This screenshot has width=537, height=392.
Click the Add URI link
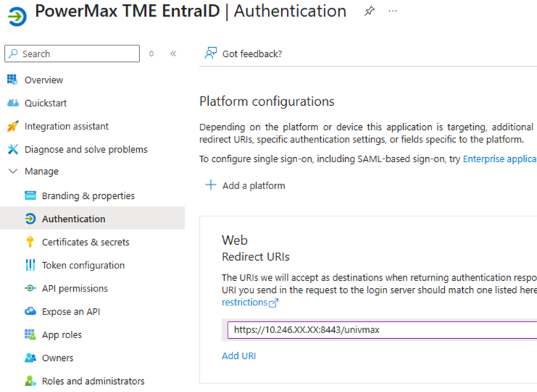(239, 356)
